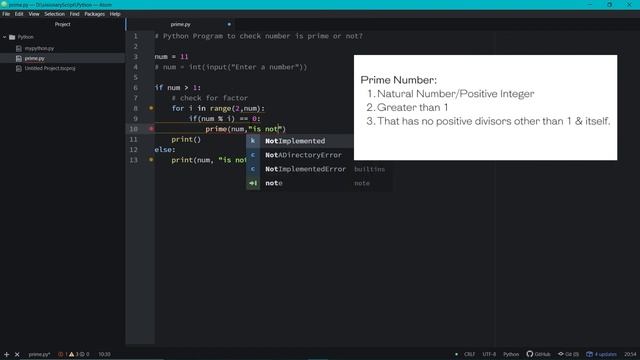The height and width of the screenshot is (360, 640).
Task: Click line number 12 in gutter
Action: [133, 149]
